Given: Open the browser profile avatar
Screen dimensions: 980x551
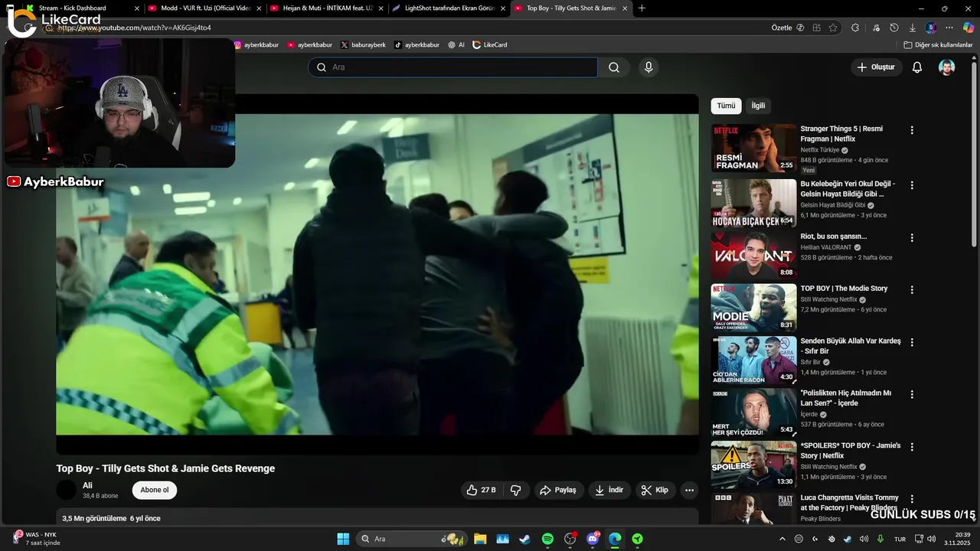Looking at the screenshot, I should coord(931,28).
